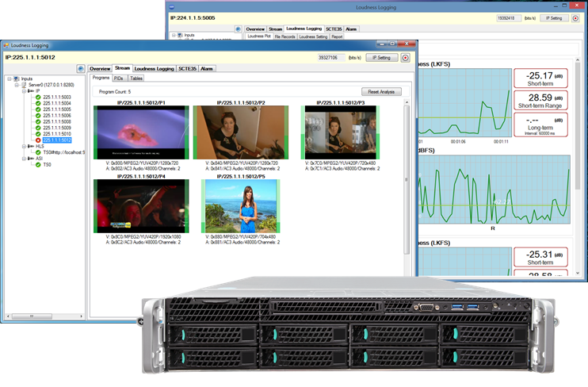This screenshot has width=588, height=387.
Task: Open the Stream tab in back window
Action: (x=275, y=29)
